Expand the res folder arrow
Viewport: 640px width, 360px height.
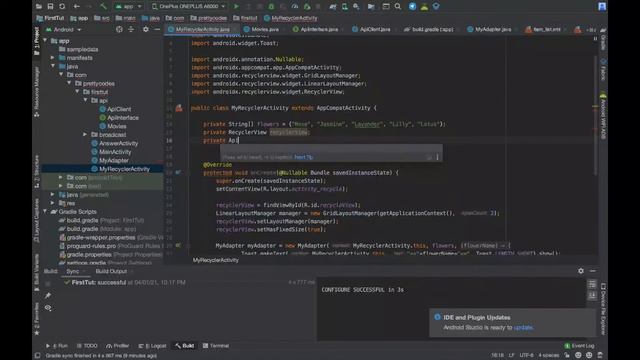[x=53, y=203]
